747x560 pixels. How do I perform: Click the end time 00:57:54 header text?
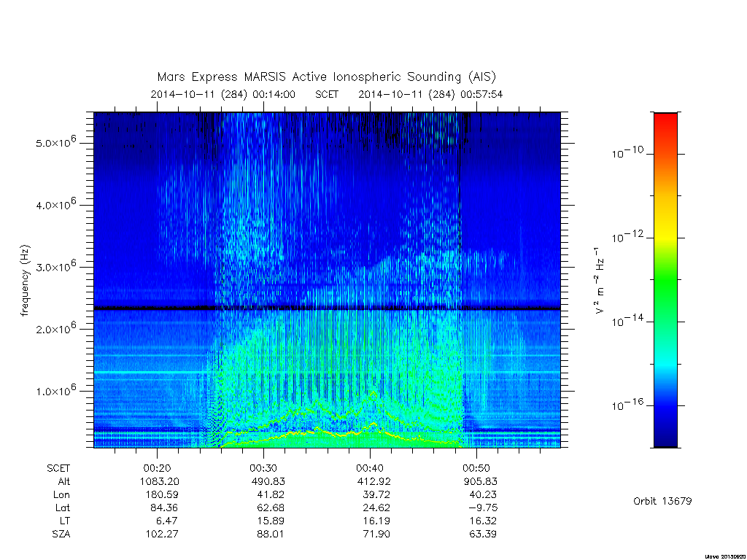481,94
